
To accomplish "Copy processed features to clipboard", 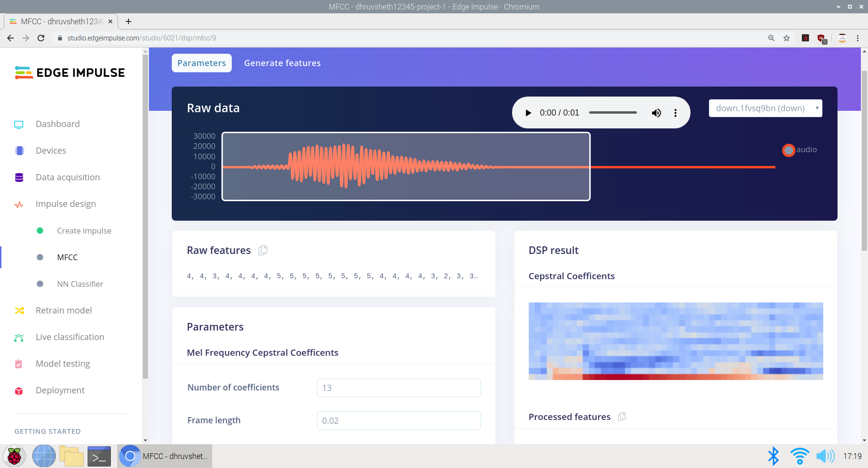I will 621,417.
